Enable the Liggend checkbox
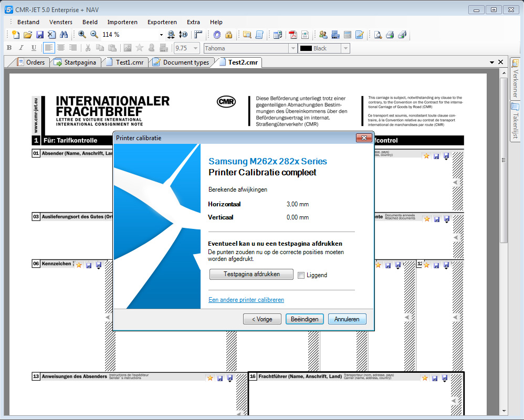 click(301, 275)
